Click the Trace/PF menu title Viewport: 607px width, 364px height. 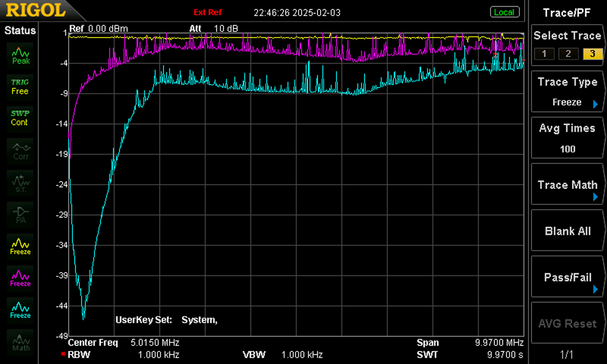[567, 13]
